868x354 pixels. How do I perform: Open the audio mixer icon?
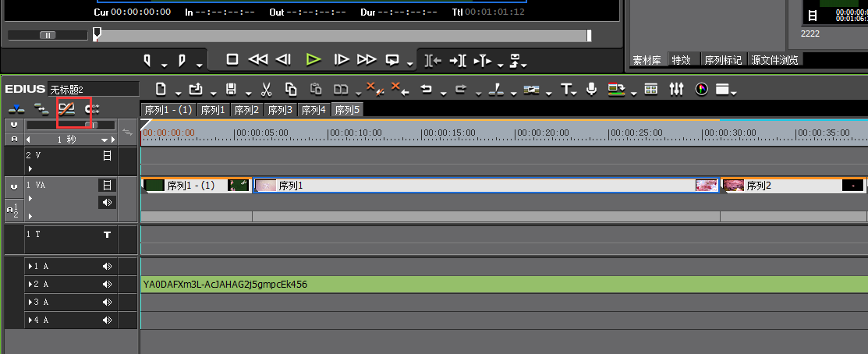pos(676,89)
